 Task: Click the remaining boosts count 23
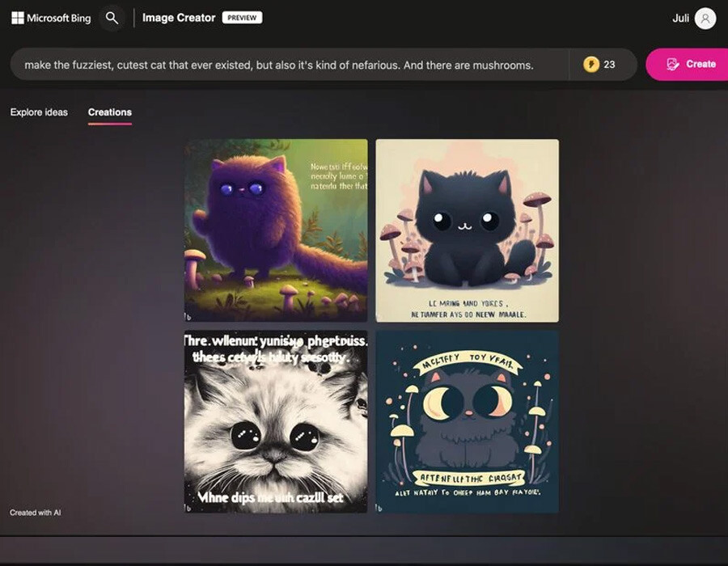tap(609, 65)
